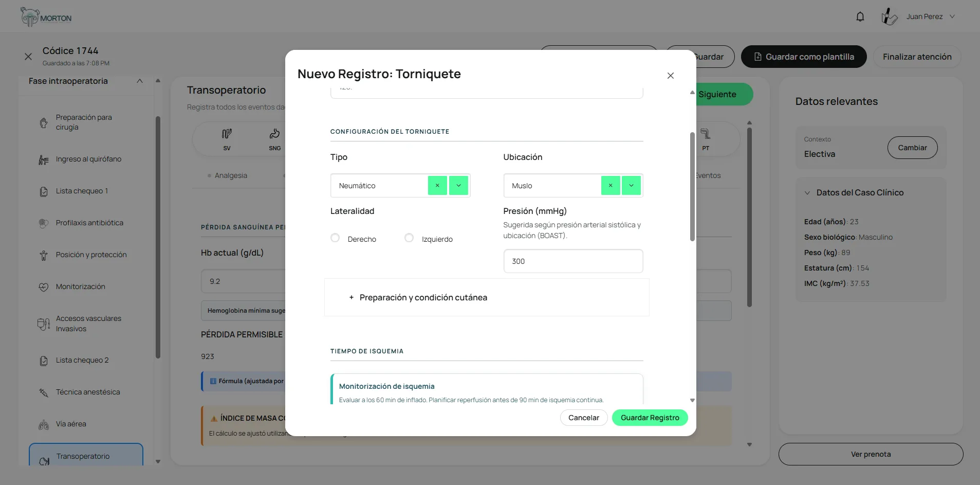The width and height of the screenshot is (980, 485).
Task: Click the Vía aérea lungs icon
Action: point(44,425)
